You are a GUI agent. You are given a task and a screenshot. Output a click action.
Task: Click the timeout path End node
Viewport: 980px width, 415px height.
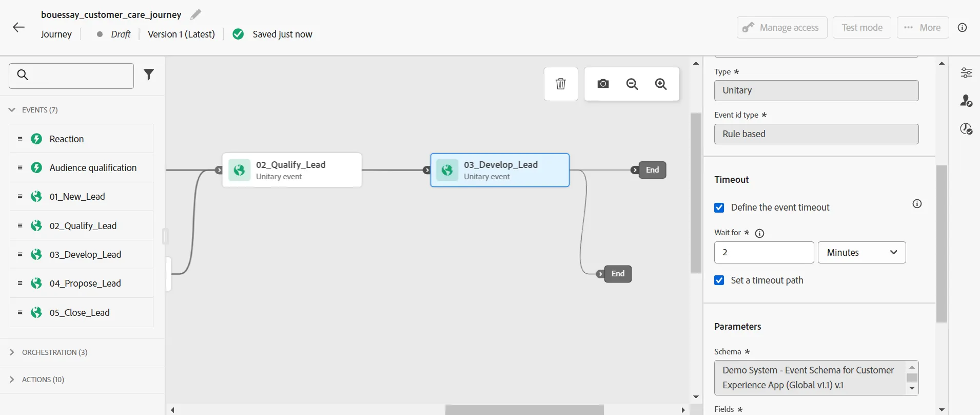[x=618, y=274]
